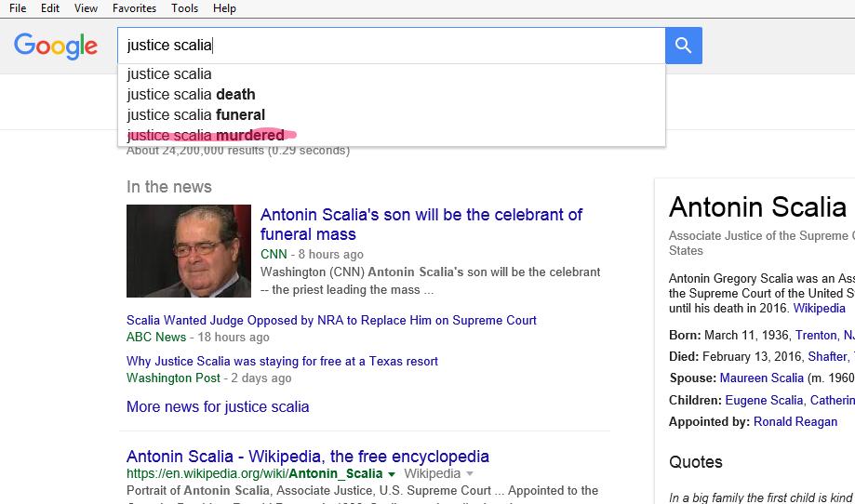Open the Ronald Reagan link
855x504 pixels.
pos(794,422)
